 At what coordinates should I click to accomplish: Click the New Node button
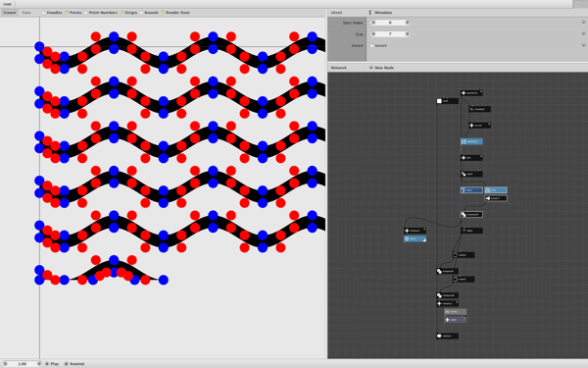click(381, 68)
